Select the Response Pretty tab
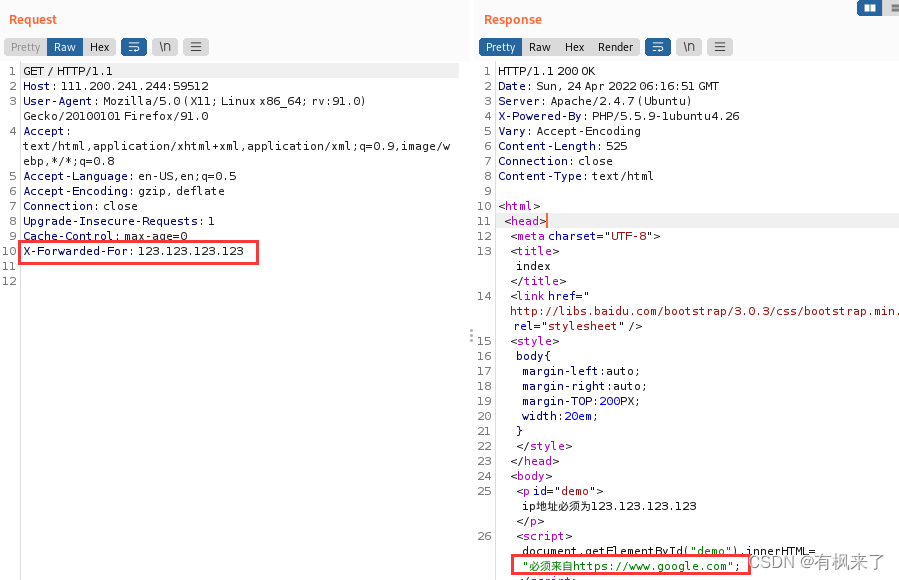This screenshot has height=580, width=899. coord(501,47)
